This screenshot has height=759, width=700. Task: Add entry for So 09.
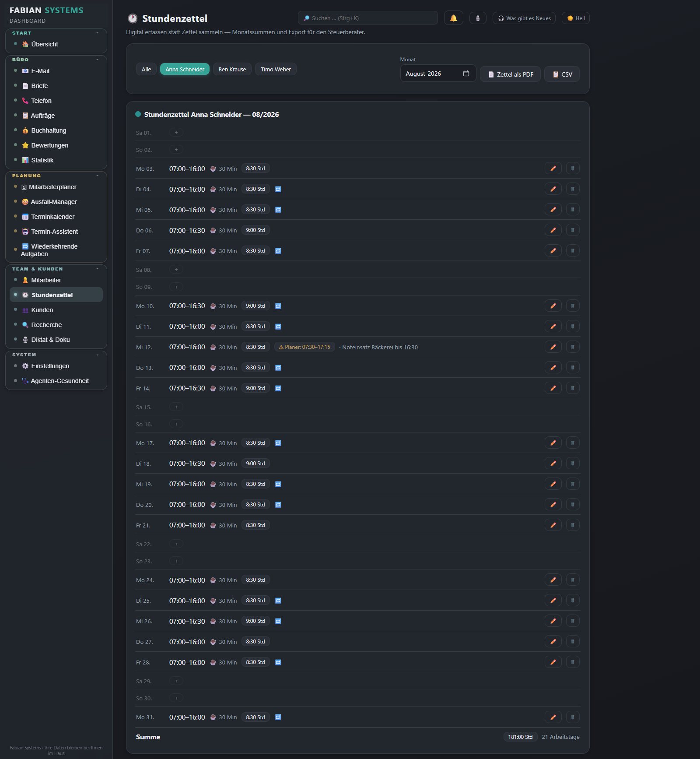(176, 287)
